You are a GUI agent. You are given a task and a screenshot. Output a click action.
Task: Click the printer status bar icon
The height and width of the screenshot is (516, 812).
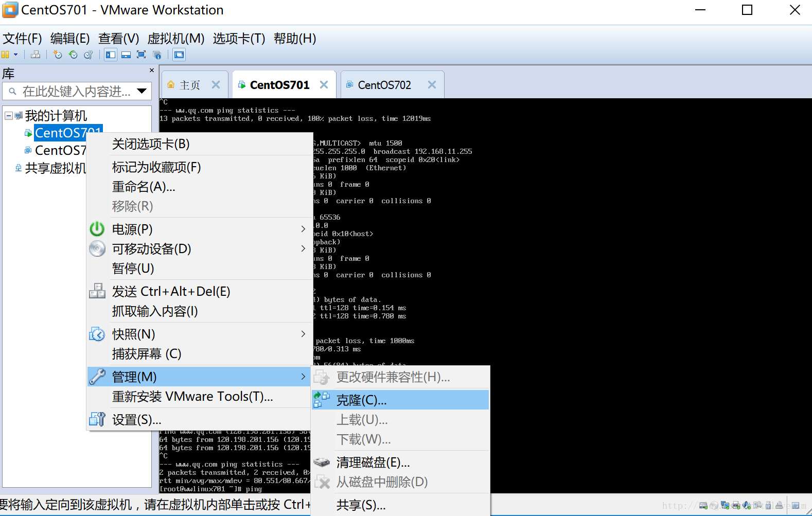pyautogui.click(x=736, y=505)
